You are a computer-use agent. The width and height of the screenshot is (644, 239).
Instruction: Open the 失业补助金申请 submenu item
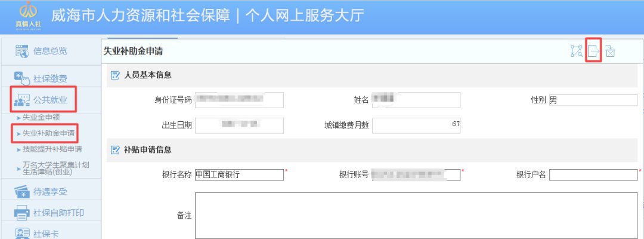pos(48,133)
